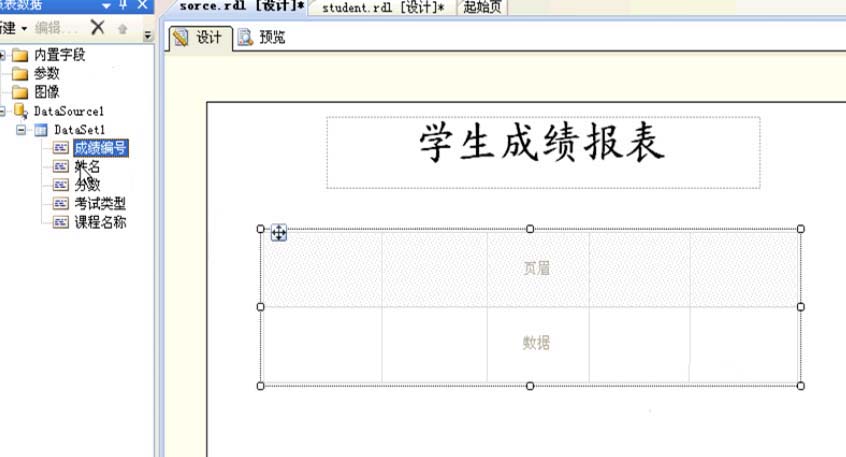
Task: Click the field icon beside 姓名
Action: click(x=60, y=166)
